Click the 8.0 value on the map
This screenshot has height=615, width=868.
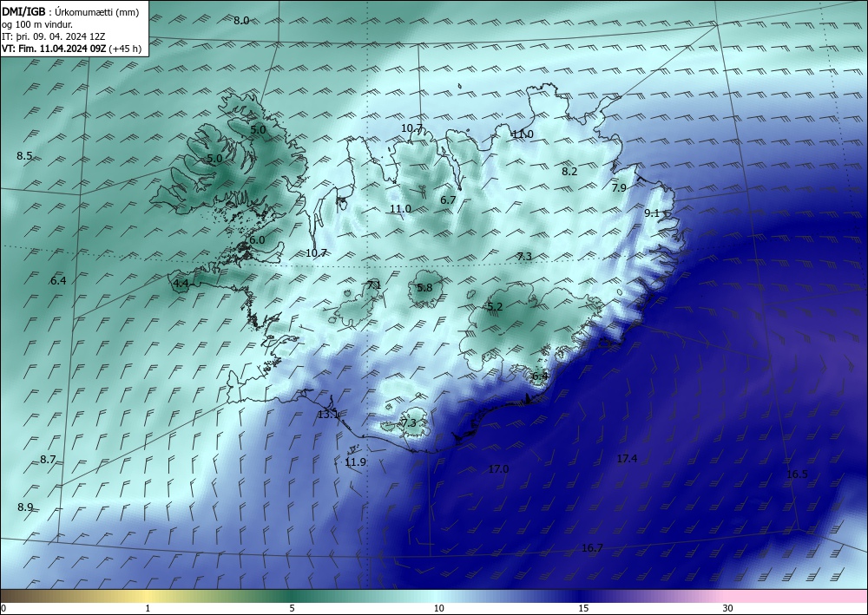point(240,21)
